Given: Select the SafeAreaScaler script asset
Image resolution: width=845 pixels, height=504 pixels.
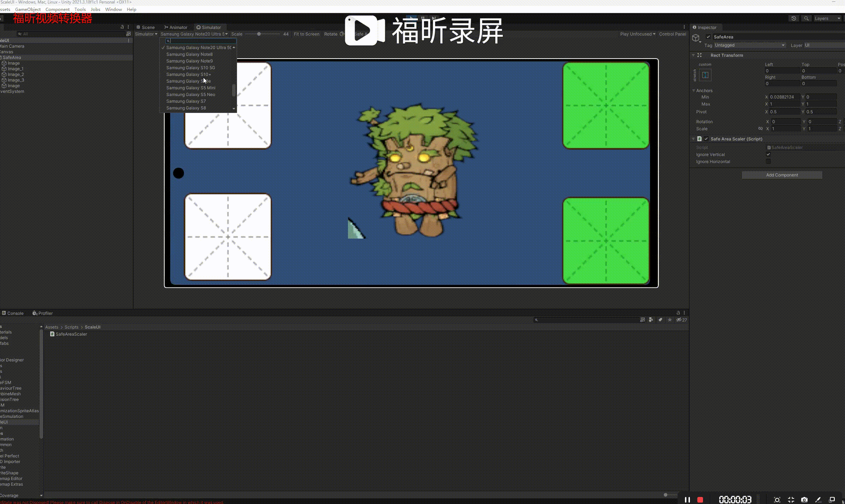Looking at the screenshot, I should (69, 334).
